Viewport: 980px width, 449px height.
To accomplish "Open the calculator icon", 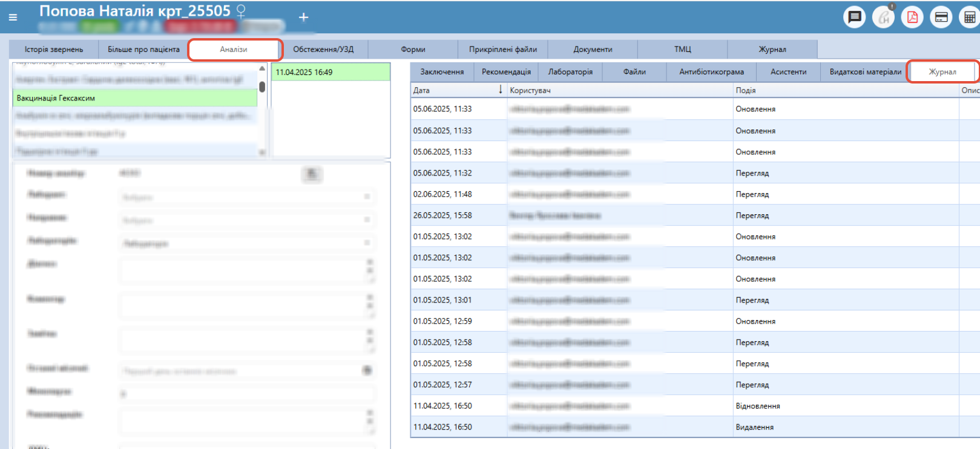I will point(970,17).
